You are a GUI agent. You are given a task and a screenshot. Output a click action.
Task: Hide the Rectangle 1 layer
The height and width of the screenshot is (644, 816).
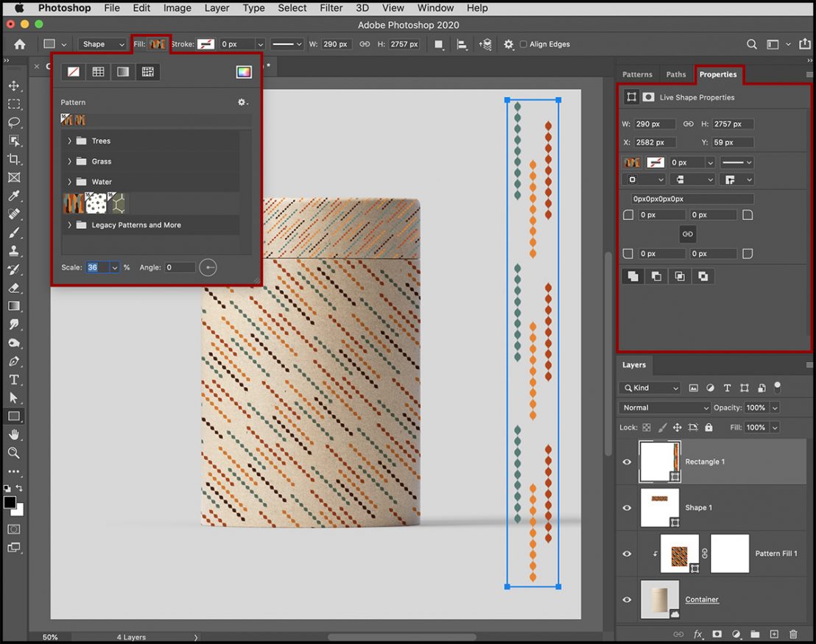(x=627, y=462)
